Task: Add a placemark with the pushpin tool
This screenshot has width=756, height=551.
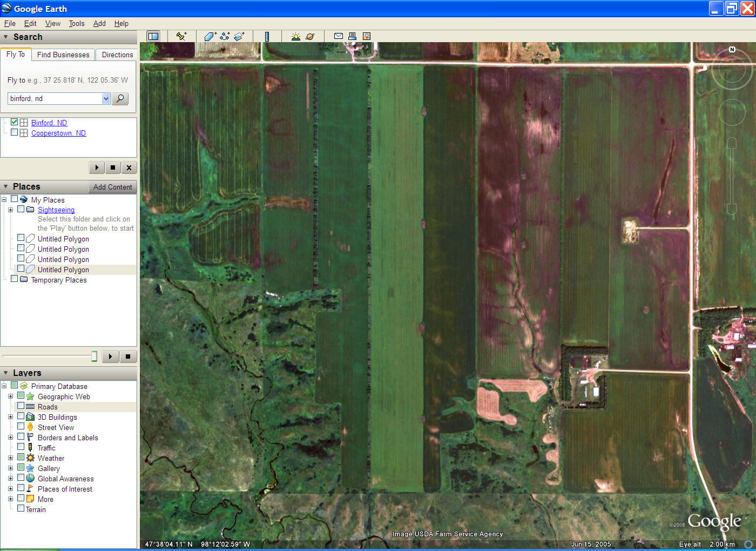Action: 181,36
